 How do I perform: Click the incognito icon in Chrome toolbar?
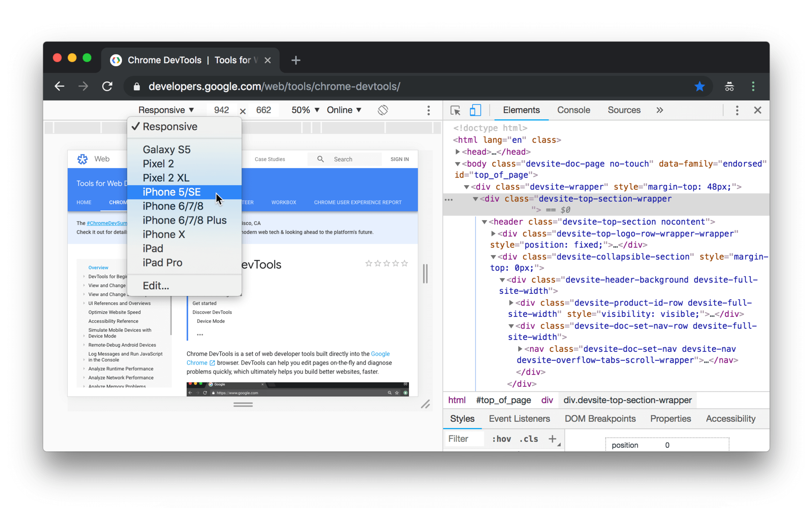(729, 87)
